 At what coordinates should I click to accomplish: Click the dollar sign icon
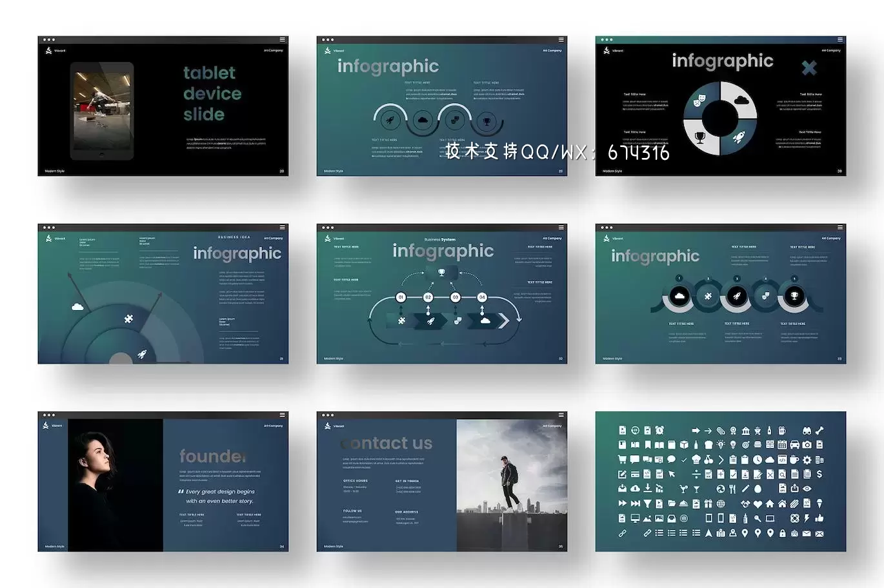819,474
